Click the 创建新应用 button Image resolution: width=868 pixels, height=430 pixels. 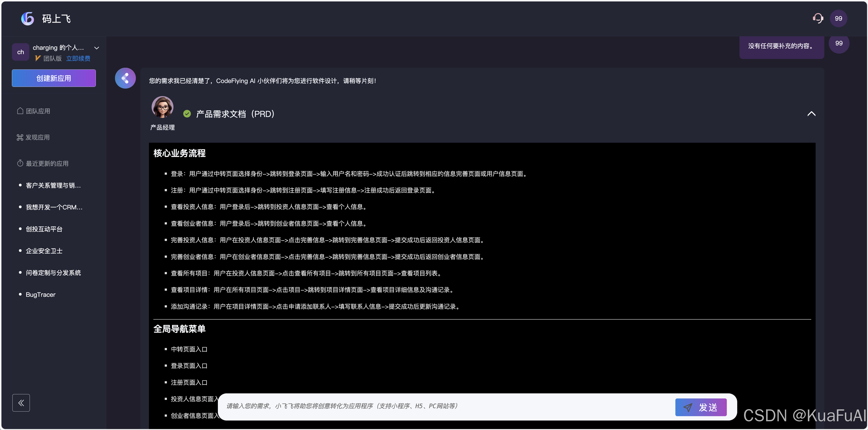click(x=54, y=78)
